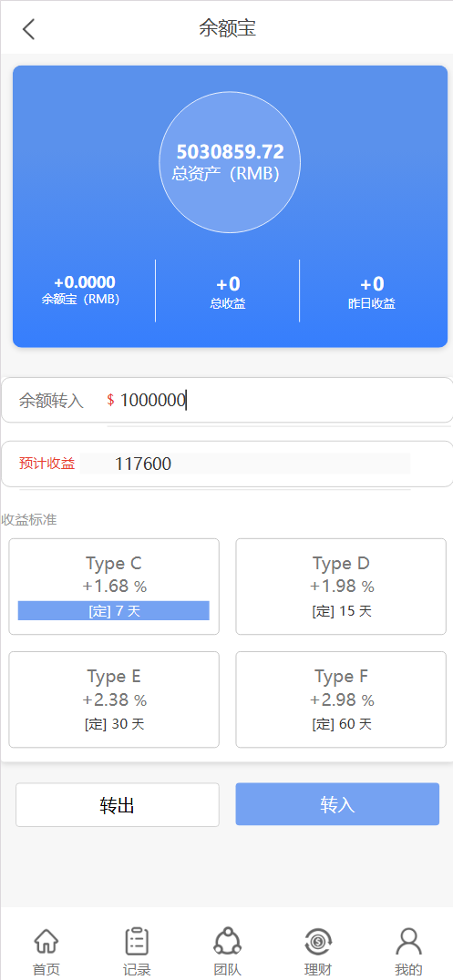Click the total assets circle 5030859.72

pyautogui.click(x=230, y=162)
